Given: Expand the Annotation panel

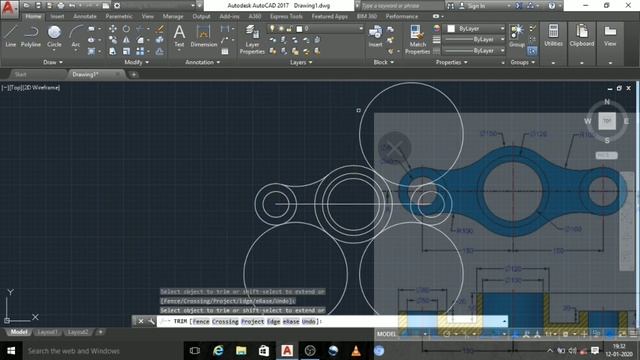Looking at the screenshot, I should click(202, 62).
